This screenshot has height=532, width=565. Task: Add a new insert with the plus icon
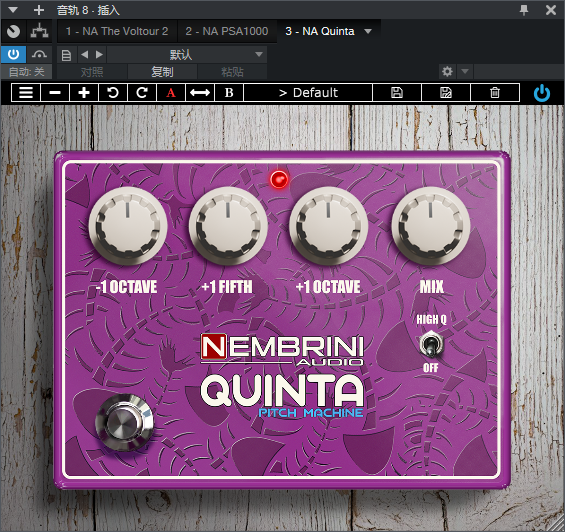pyautogui.click(x=39, y=10)
